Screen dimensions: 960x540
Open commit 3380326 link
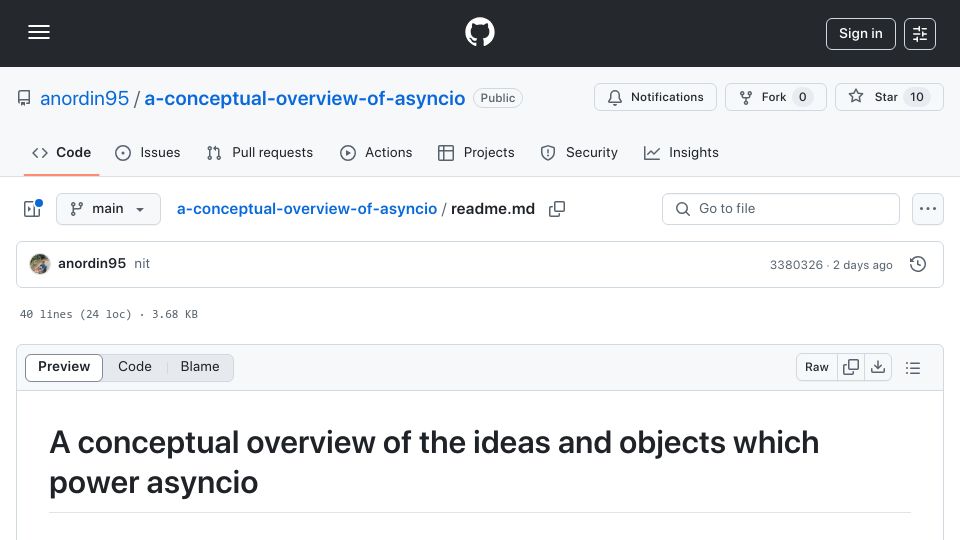(x=796, y=264)
